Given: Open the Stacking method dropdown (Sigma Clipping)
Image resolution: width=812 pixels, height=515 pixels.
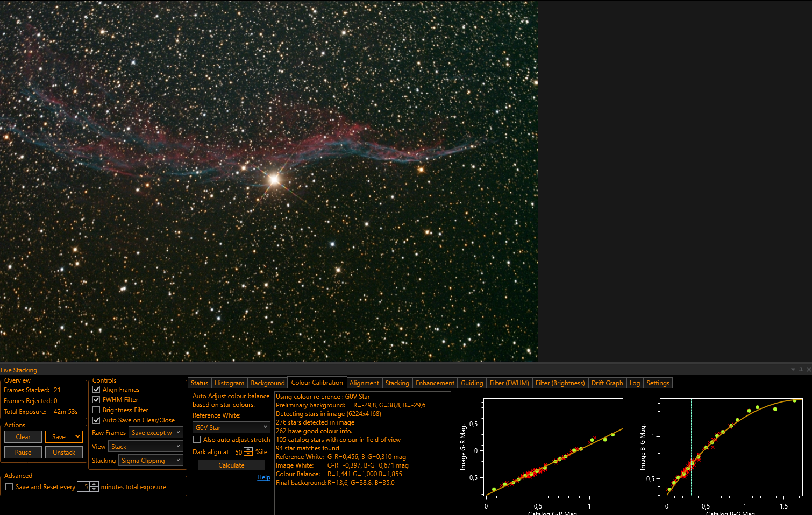Looking at the screenshot, I should [x=151, y=461].
